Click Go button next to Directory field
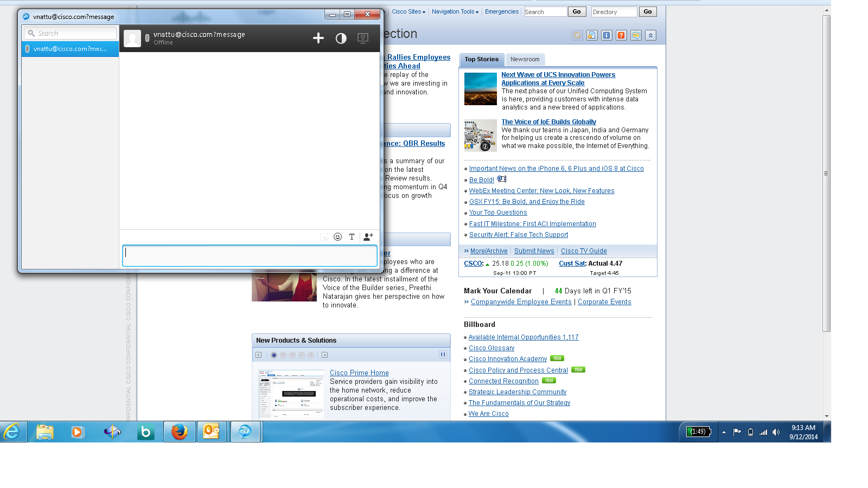This screenshot has height=488, width=868. pos(648,11)
